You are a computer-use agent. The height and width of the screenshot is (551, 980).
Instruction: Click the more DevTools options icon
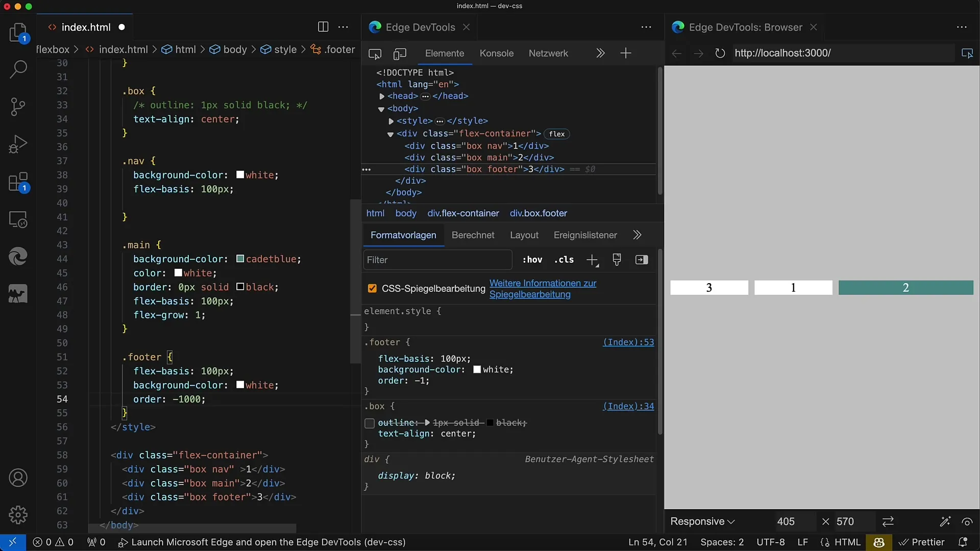pyautogui.click(x=646, y=27)
